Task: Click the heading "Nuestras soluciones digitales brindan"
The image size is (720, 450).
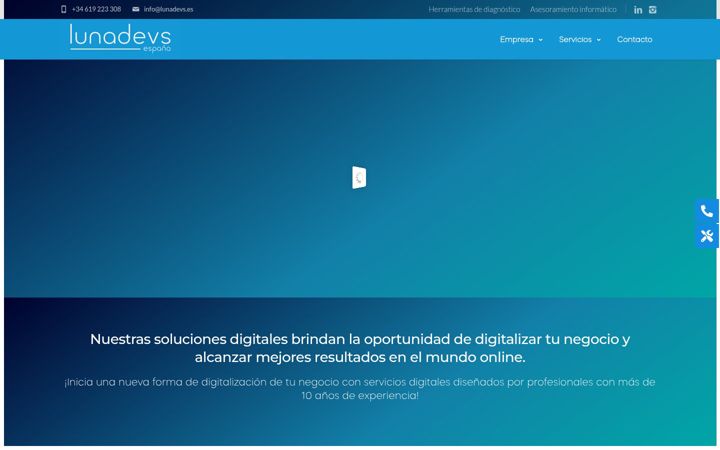Action: (360, 348)
